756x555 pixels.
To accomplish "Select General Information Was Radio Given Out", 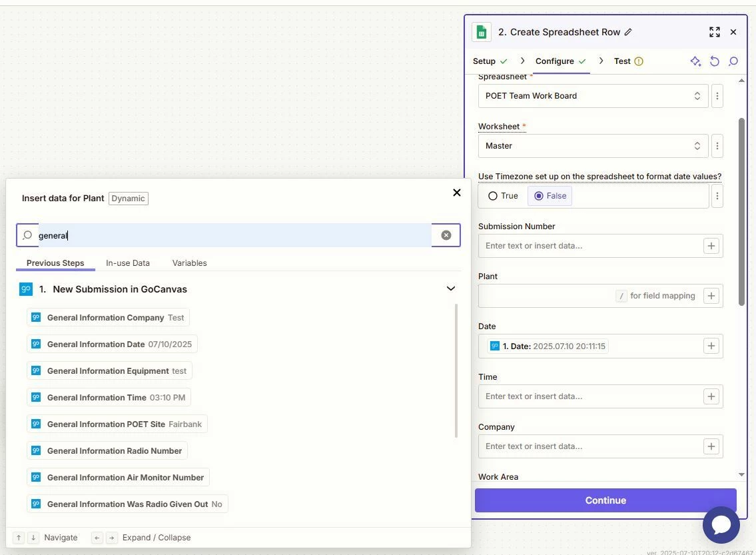I will coord(127,504).
